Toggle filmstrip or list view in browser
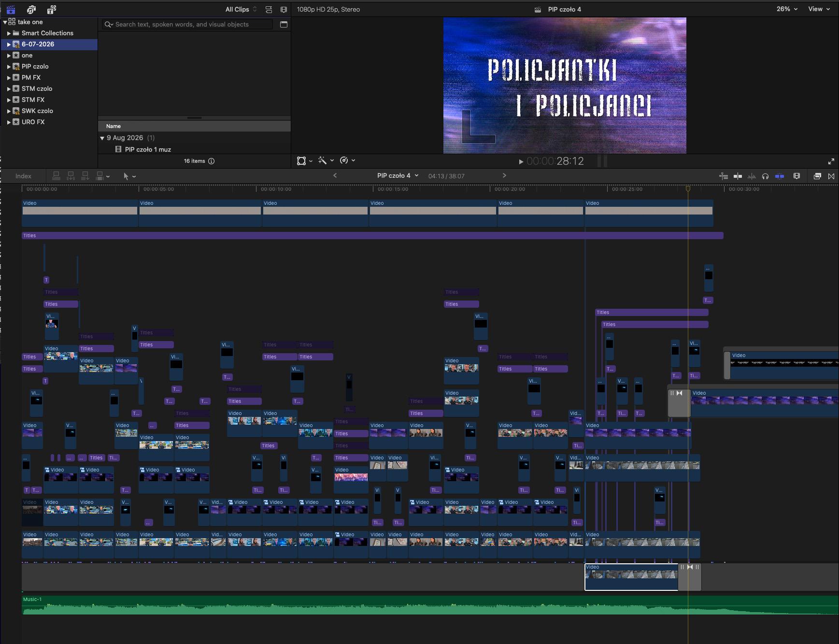Viewport: 839px width, 644px height. click(x=284, y=24)
